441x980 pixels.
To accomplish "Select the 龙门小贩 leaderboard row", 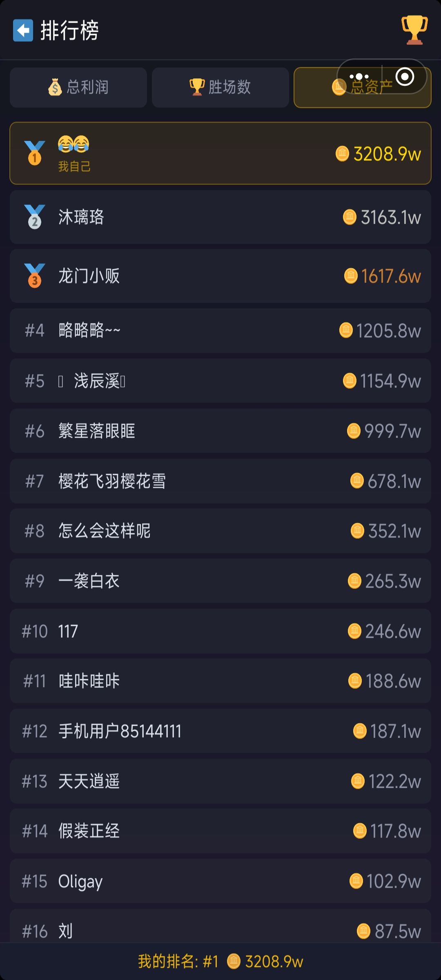I will click(220, 276).
